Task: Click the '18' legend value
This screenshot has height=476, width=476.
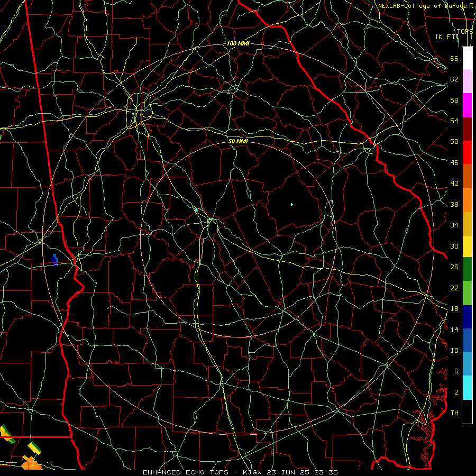Action: click(454, 309)
